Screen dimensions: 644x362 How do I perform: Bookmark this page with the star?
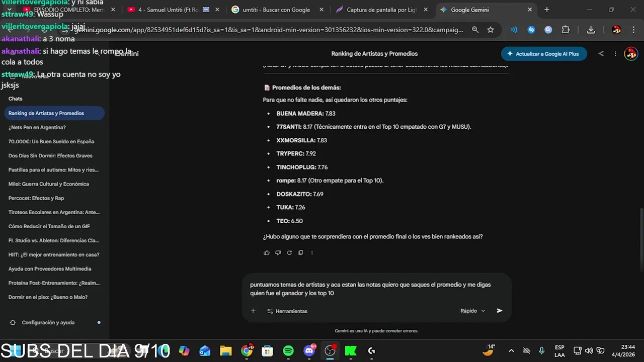[x=491, y=30]
